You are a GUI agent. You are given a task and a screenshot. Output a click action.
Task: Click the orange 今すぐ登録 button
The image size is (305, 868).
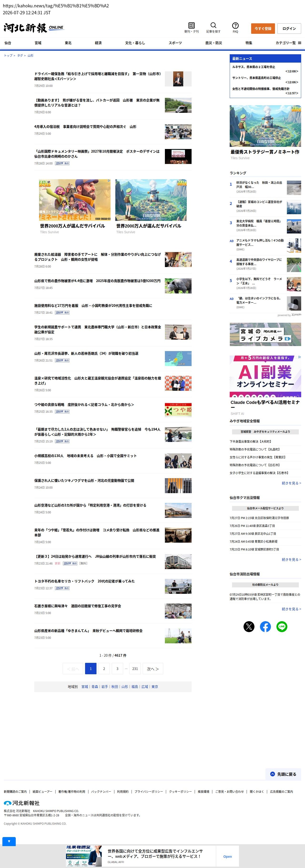coord(263,29)
